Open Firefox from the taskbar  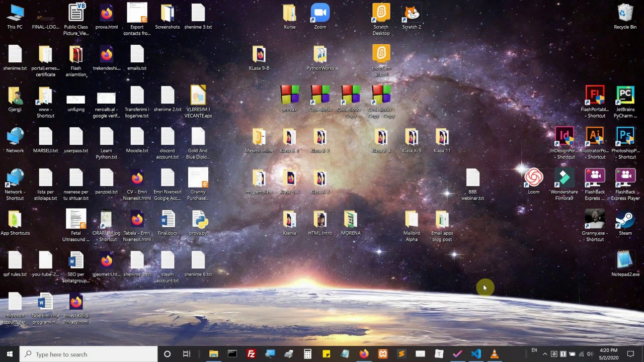364,354
